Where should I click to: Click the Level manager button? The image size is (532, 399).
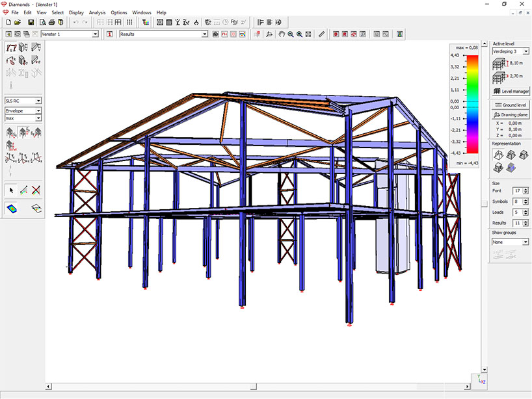click(x=511, y=91)
